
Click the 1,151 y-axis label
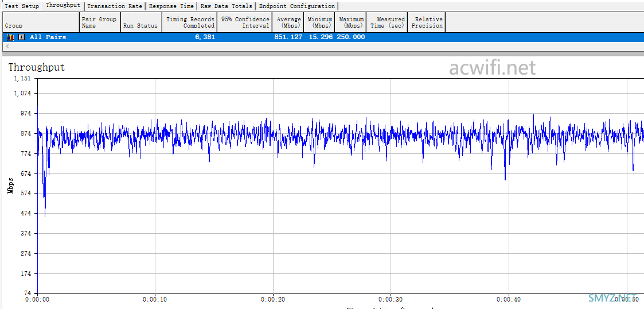point(22,79)
